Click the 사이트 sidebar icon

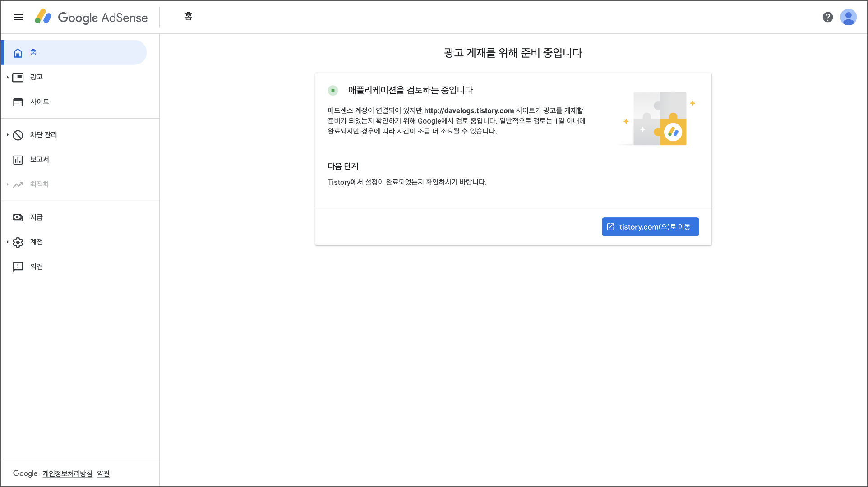18,102
